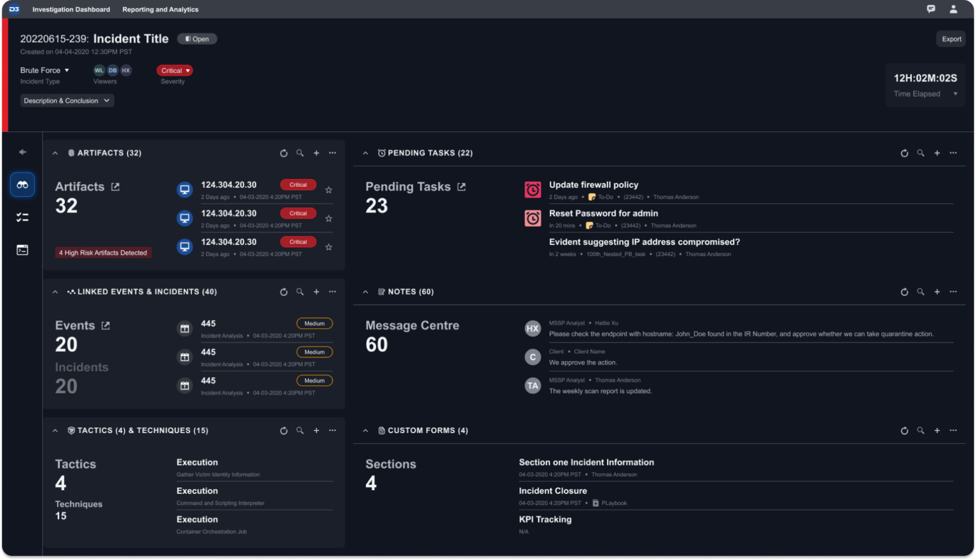
Task: Search within Pending Tasks panel
Action: 920,153
